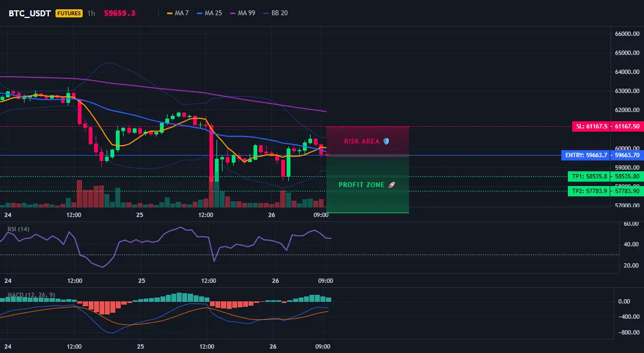Image resolution: width=644 pixels, height=353 pixels.
Task: Click the red 61167.50 price axis tag
Action: click(627, 127)
